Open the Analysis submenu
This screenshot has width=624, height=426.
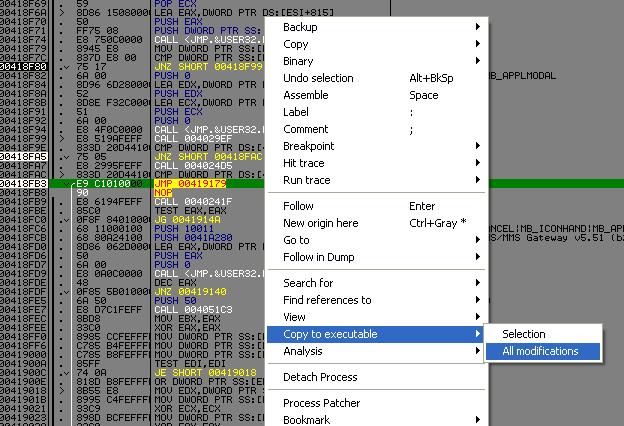(376, 351)
